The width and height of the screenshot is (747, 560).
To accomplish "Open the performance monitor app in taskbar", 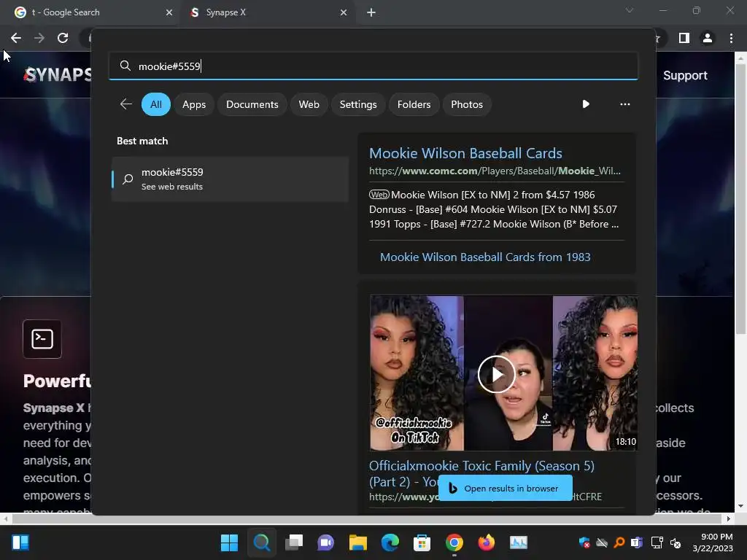I will 519,542.
